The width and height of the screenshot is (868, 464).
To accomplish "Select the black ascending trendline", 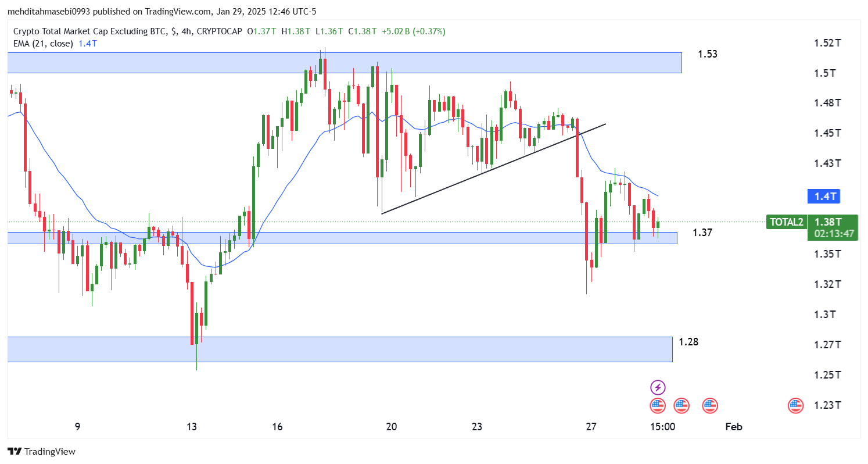I will [494, 169].
